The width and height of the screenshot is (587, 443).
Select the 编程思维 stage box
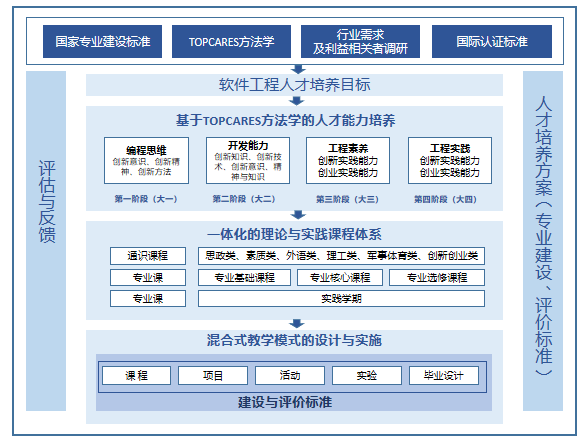pyautogui.click(x=146, y=160)
